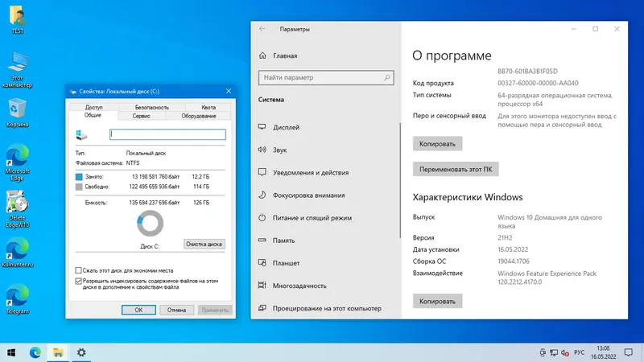Click Отмена in disk properties

(176, 310)
